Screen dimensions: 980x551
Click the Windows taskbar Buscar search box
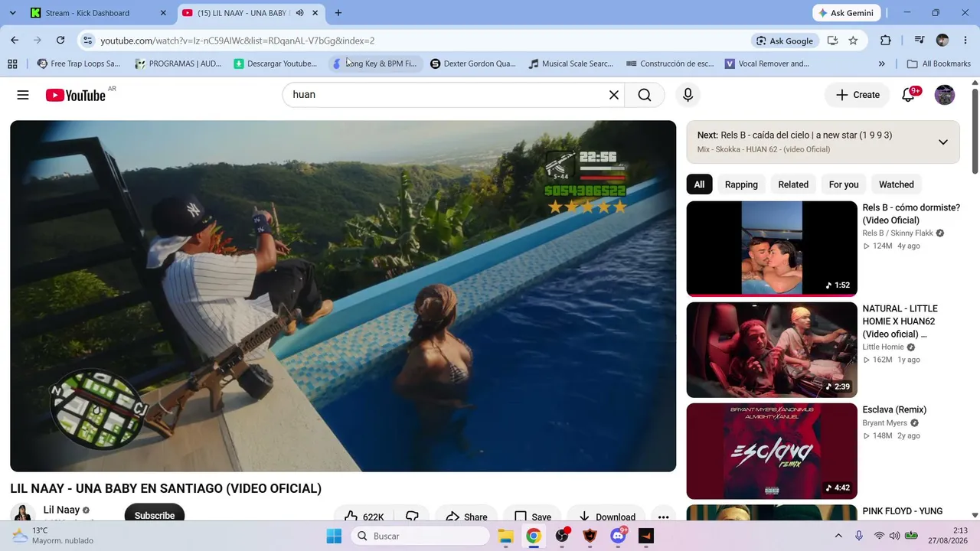[x=420, y=536]
